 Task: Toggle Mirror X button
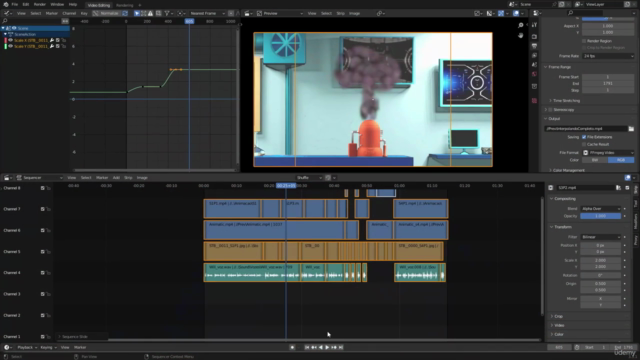click(x=600, y=299)
